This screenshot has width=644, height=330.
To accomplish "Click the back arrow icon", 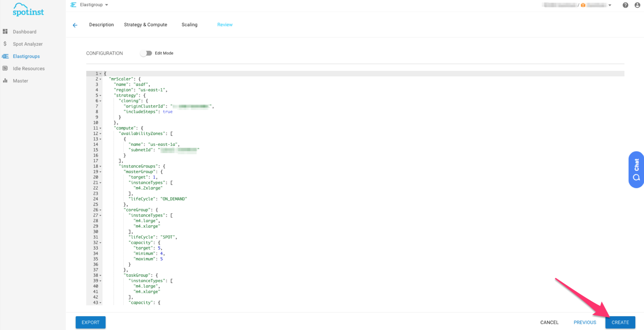I will [75, 25].
